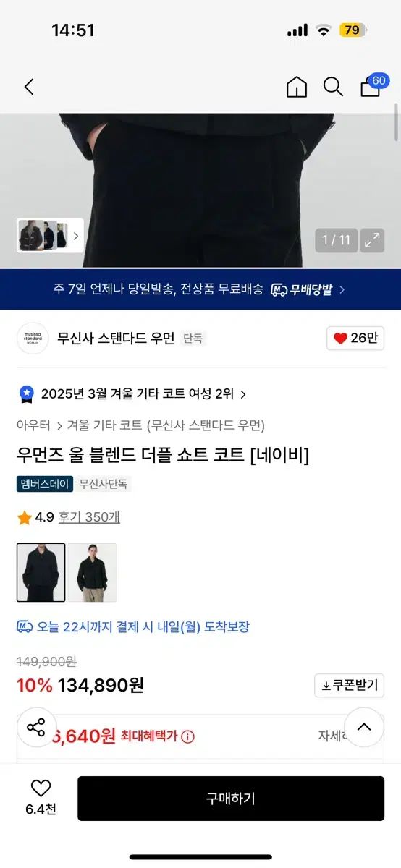Tap the info icon next to 최대혜택가
401x868 pixels.
188,736
